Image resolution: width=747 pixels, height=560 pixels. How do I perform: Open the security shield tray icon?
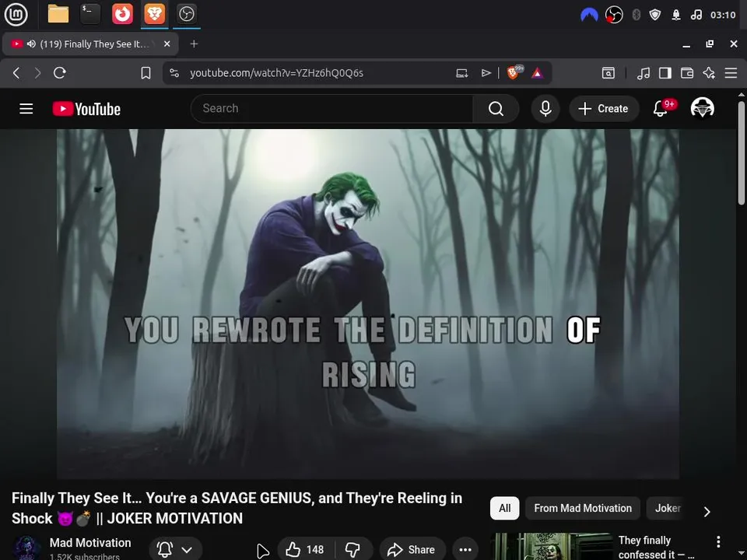tap(655, 15)
